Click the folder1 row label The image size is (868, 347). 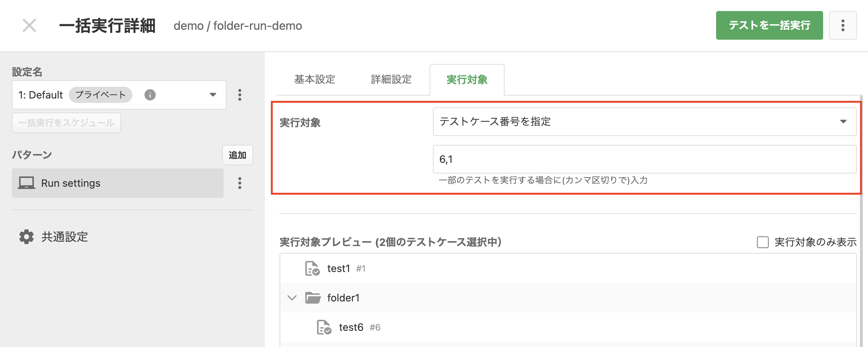pyautogui.click(x=344, y=298)
